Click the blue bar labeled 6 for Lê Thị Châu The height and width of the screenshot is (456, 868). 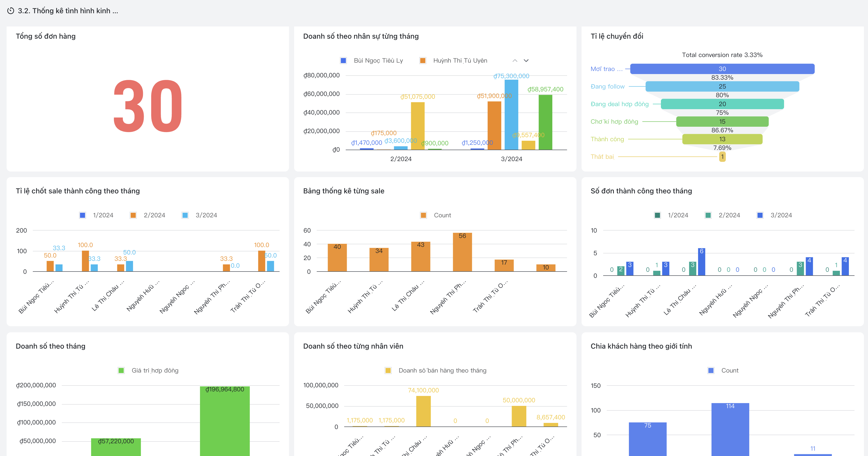click(x=702, y=262)
